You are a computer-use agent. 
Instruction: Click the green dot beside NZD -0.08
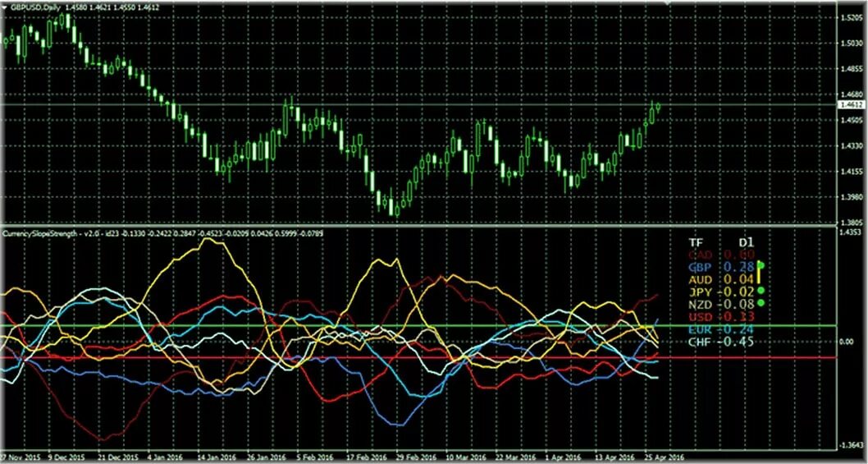coord(761,303)
